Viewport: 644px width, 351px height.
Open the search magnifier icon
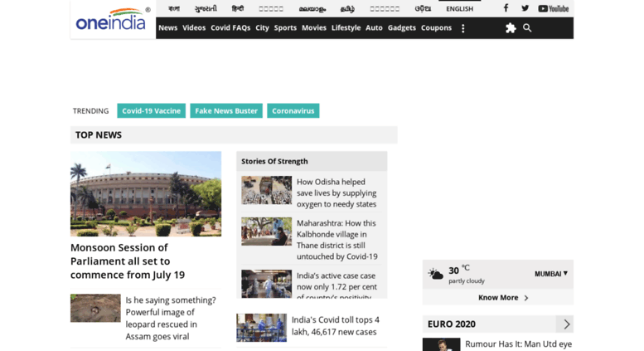(x=527, y=28)
